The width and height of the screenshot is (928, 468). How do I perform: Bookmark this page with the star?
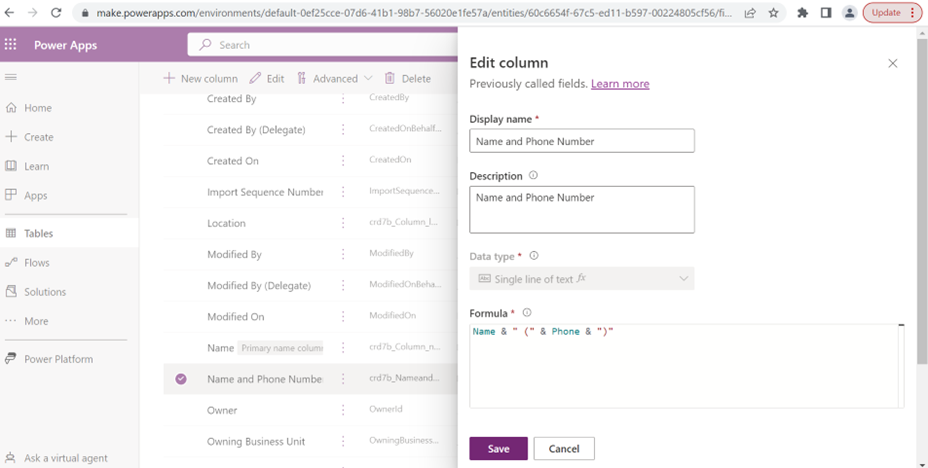[x=774, y=12]
